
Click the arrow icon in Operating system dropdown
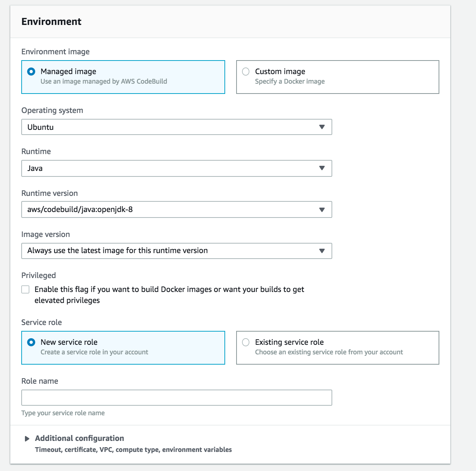coord(322,127)
